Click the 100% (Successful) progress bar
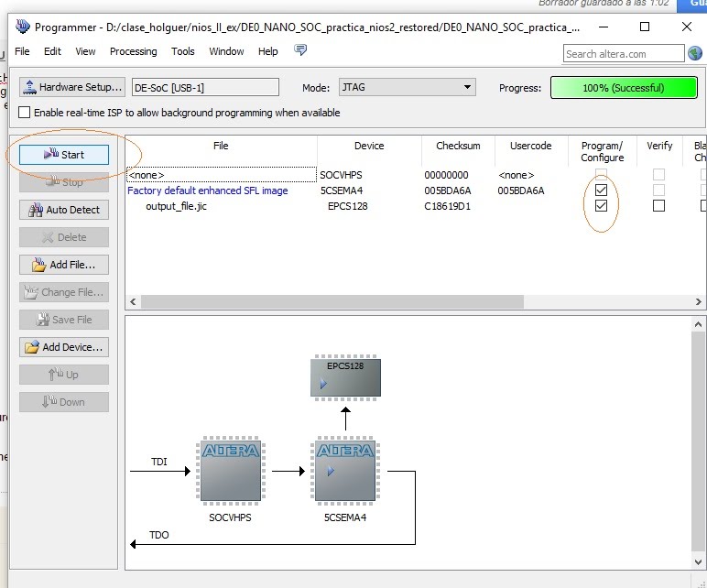 coord(624,88)
